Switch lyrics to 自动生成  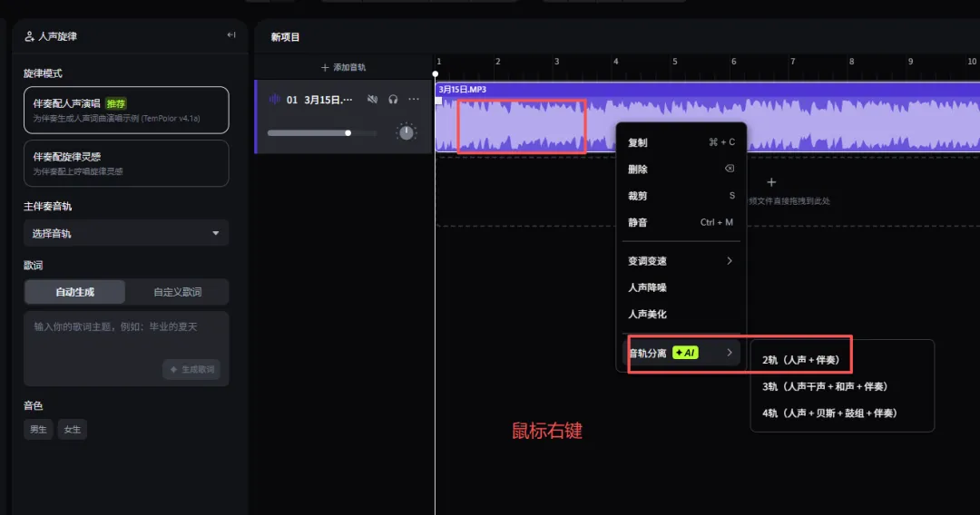tap(75, 292)
